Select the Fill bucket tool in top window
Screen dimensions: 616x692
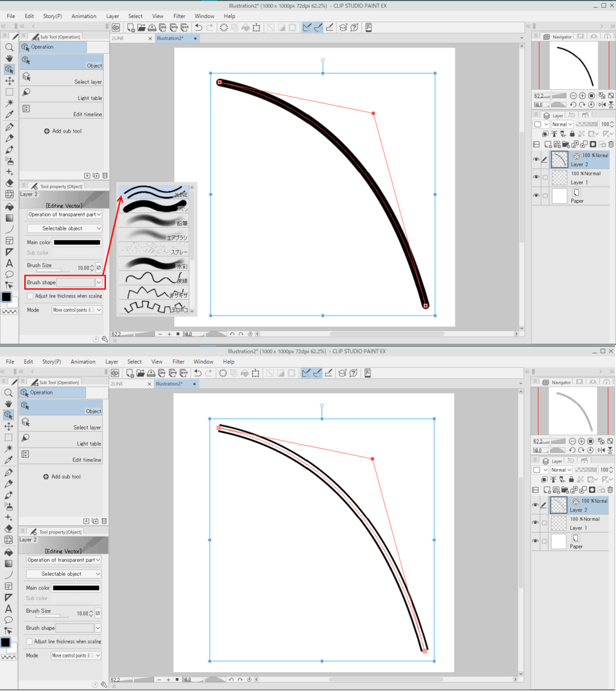click(9, 206)
